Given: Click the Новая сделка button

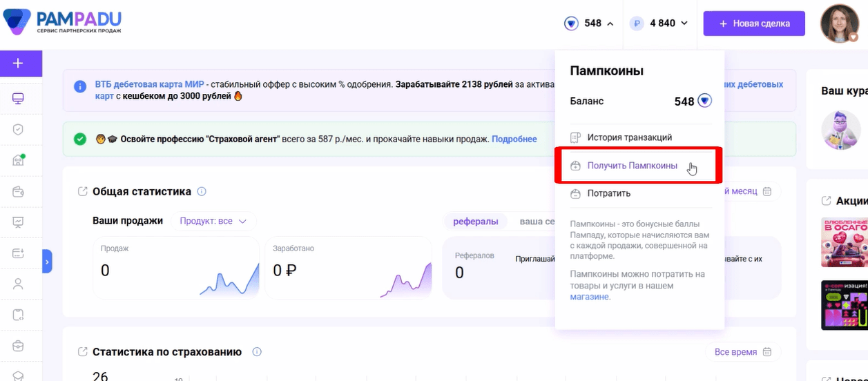Looking at the screenshot, I should [754, 23].
